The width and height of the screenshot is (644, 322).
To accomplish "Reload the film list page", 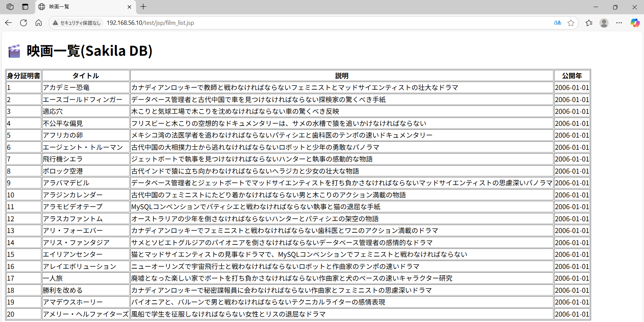I will [23, 23].
